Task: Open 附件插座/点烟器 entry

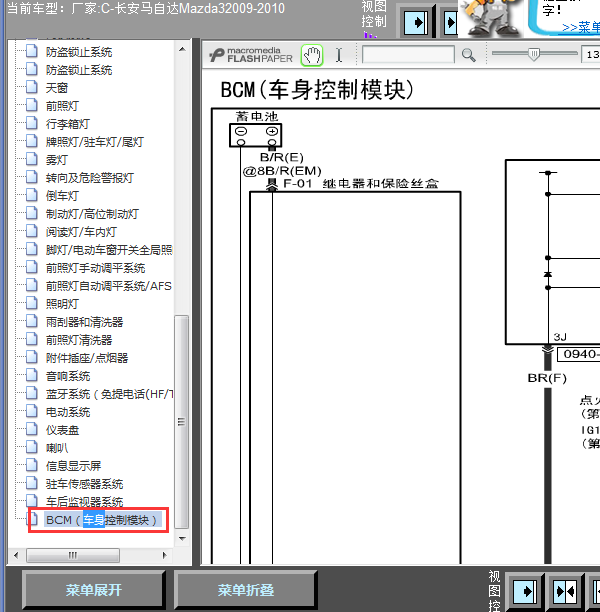Action: pos(87,358)
